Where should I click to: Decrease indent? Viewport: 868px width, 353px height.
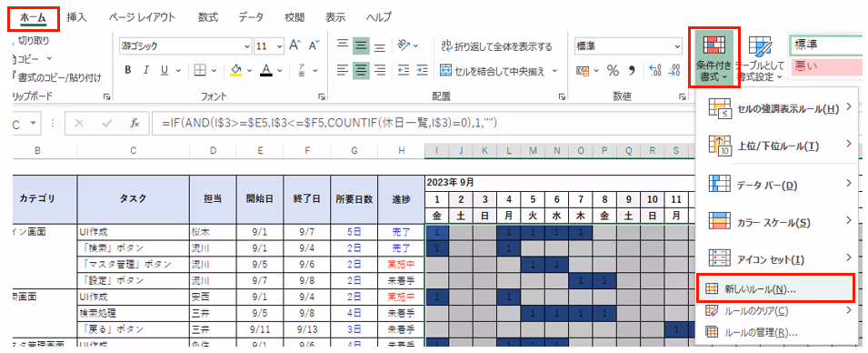[x=404, y=70]
